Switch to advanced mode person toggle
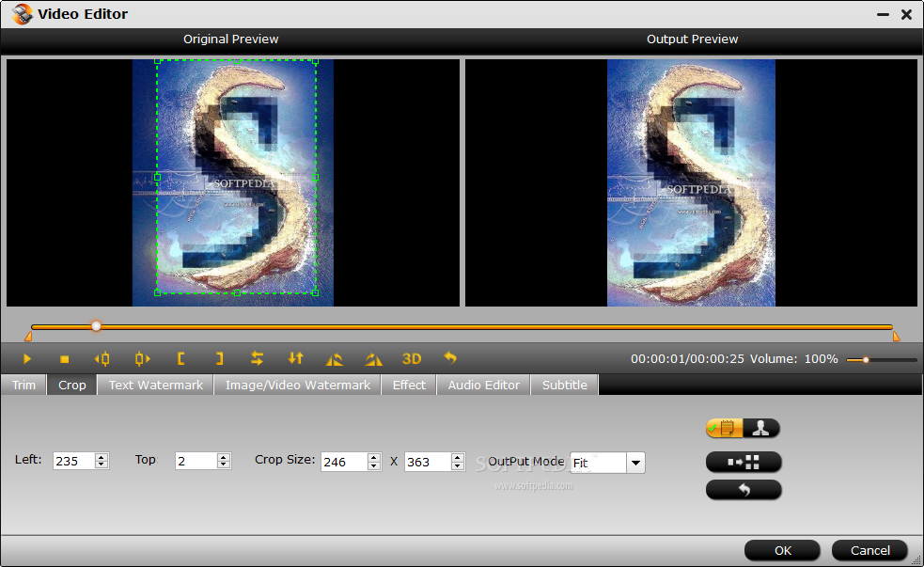The height and width of the screenshot is (567, 924). [x=761, y=428]
